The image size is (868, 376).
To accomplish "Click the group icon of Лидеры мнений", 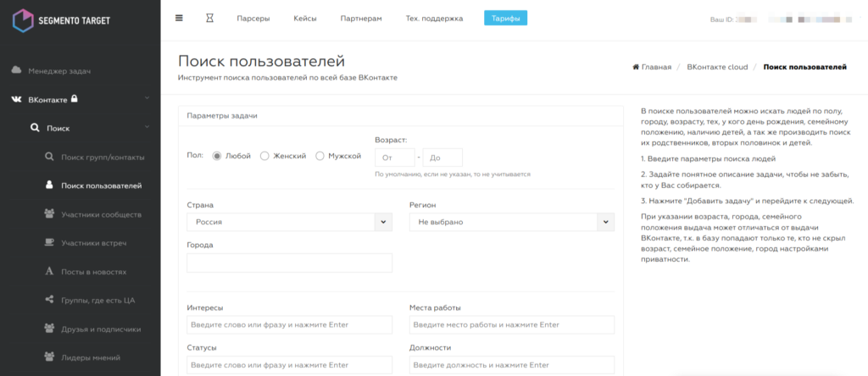I will click(48, 357).
